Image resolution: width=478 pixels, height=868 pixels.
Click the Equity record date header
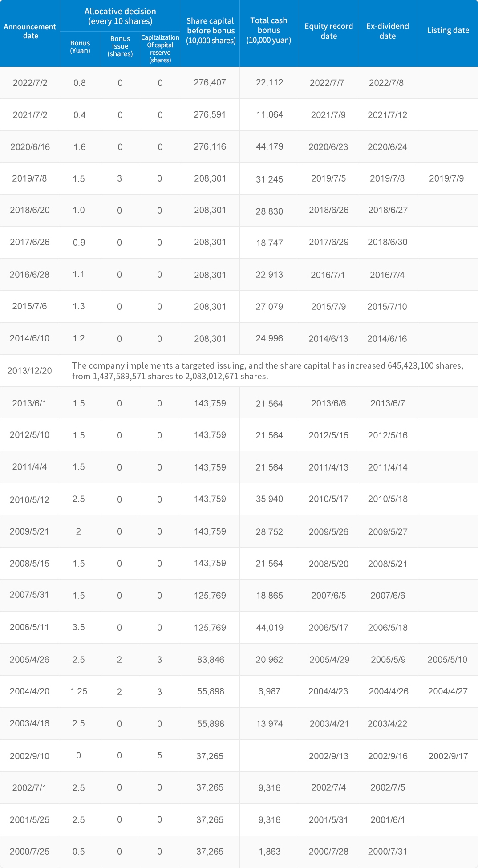[328, 31]
